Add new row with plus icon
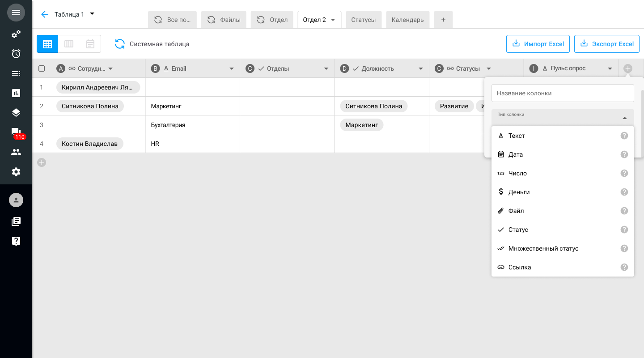This screenshot has height=358, width=644. tap(42, 162)
